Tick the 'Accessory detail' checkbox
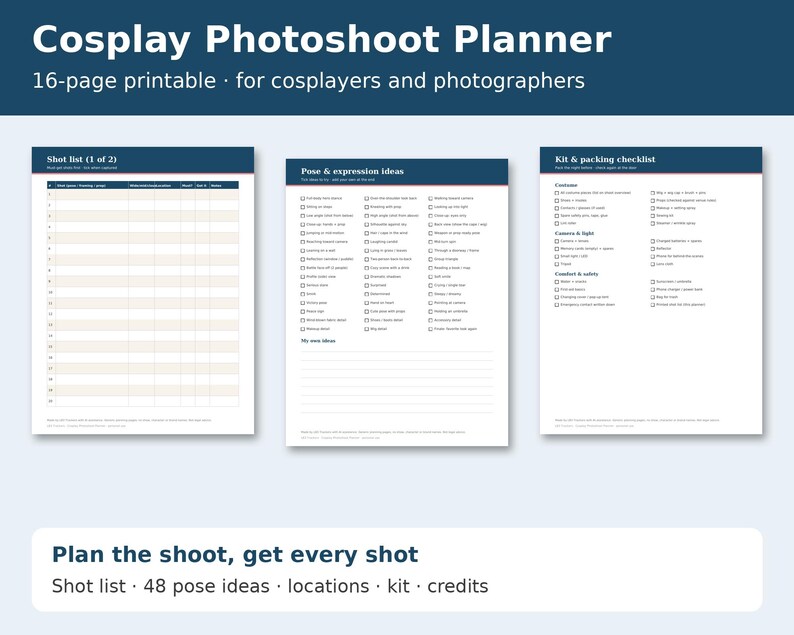 coord(430,321)
